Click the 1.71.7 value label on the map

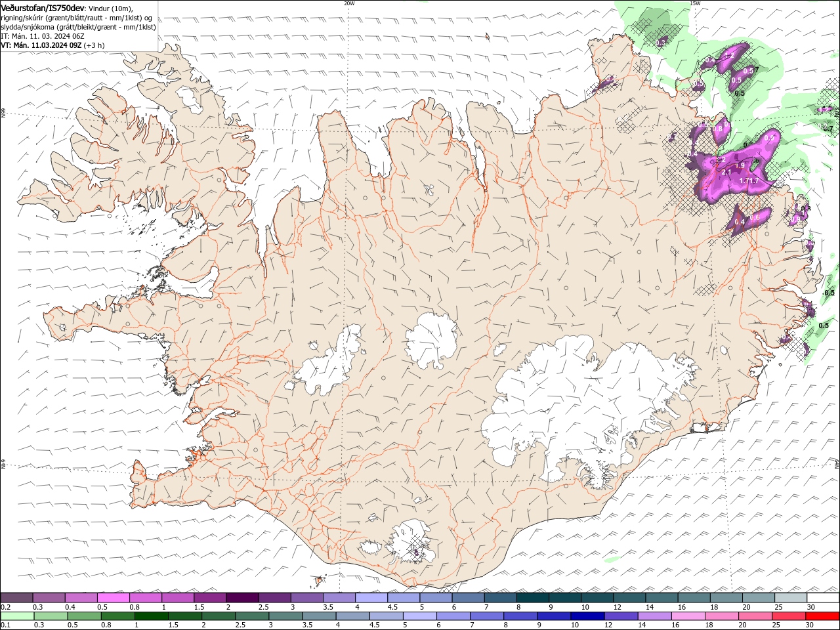tap(749, 180)
